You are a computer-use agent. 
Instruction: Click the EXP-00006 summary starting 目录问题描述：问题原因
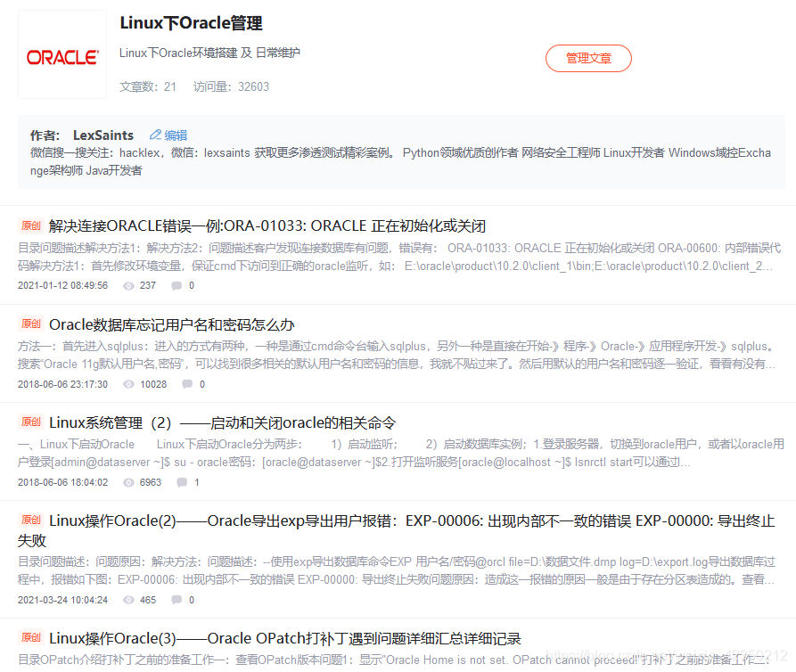(x=397, y=570)
